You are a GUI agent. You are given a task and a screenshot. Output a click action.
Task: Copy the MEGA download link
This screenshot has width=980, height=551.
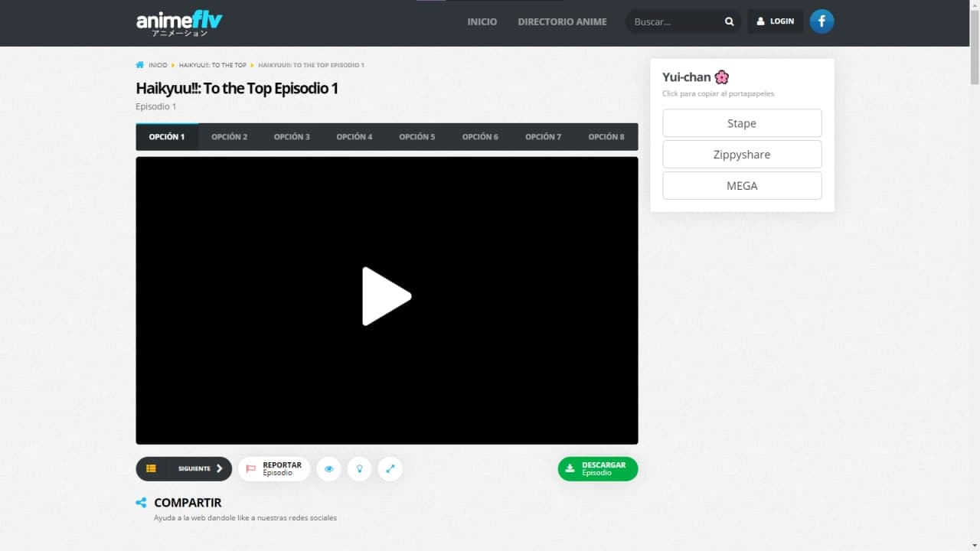tap(742, 186)
